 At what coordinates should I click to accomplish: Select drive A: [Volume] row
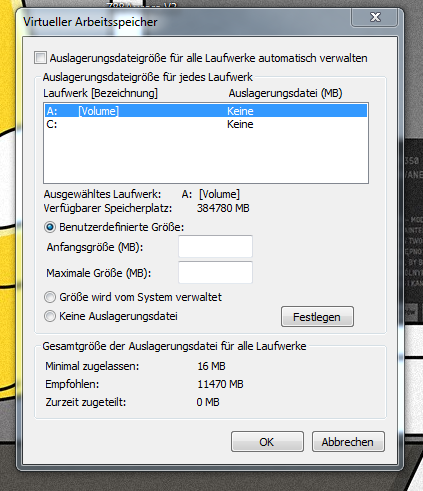coord(206,111)
